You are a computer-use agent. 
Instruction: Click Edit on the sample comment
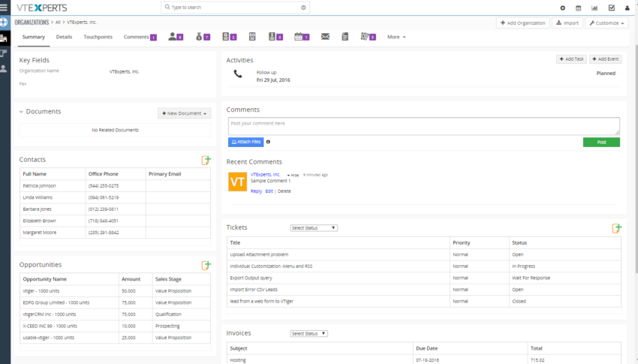point(269,191)
